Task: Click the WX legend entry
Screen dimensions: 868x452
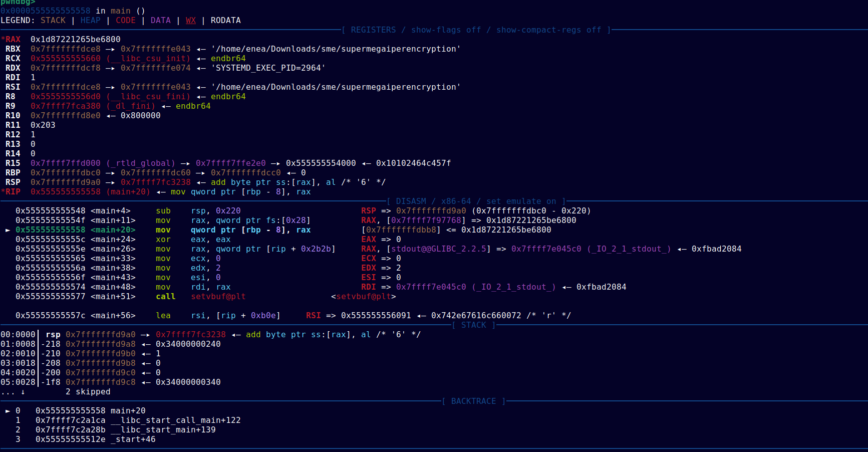Action: pos(191,20)
